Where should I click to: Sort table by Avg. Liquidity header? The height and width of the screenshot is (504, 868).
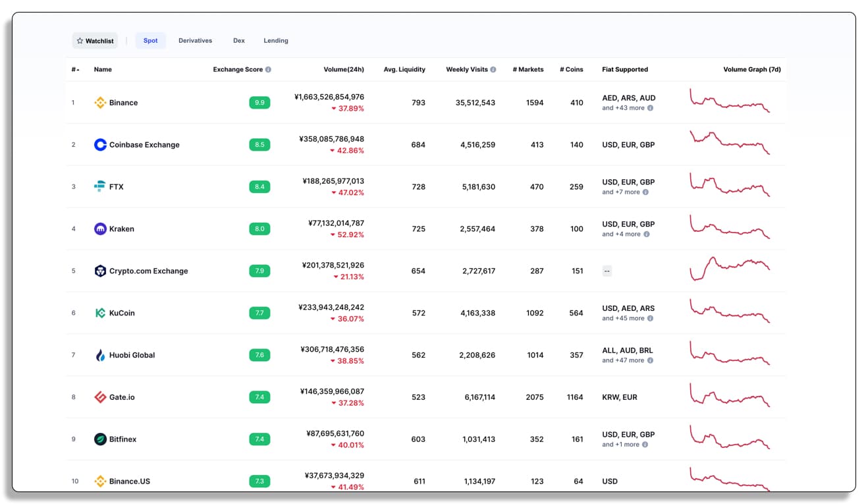click(x=404, y=69)
